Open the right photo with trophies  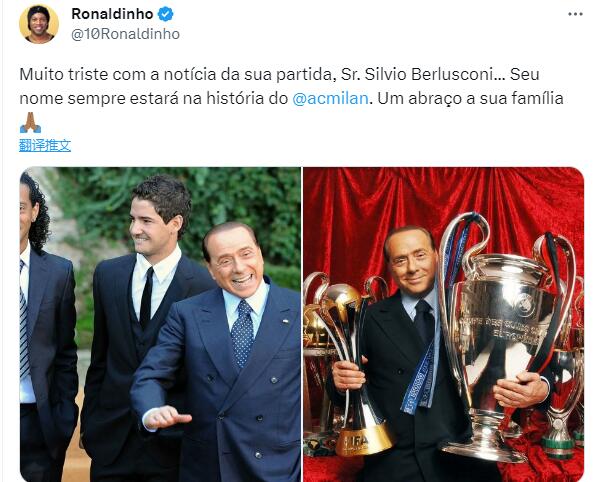[444, 324]
